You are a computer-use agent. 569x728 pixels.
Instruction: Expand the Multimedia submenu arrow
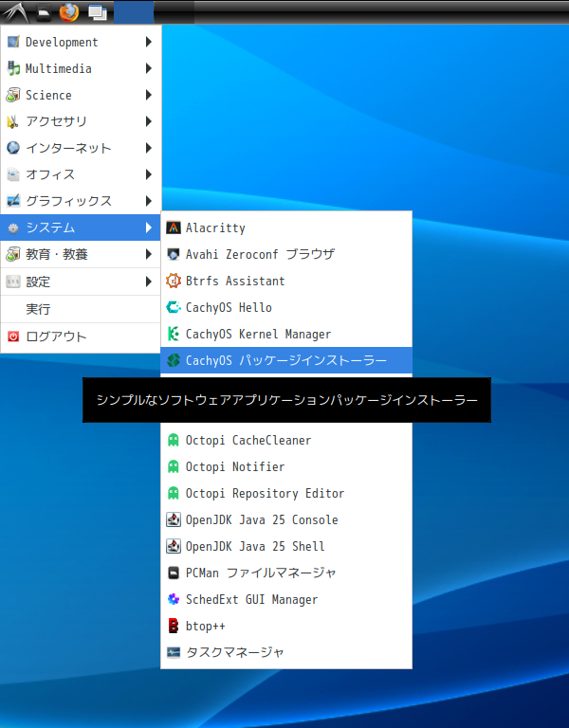tap(149, 68)
